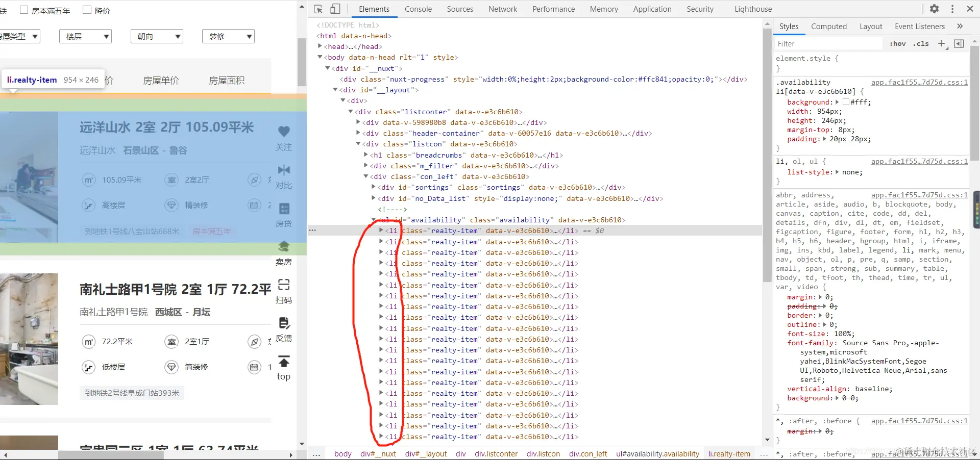Click the 扫码 scan QR icon

[x=284, y=285]
